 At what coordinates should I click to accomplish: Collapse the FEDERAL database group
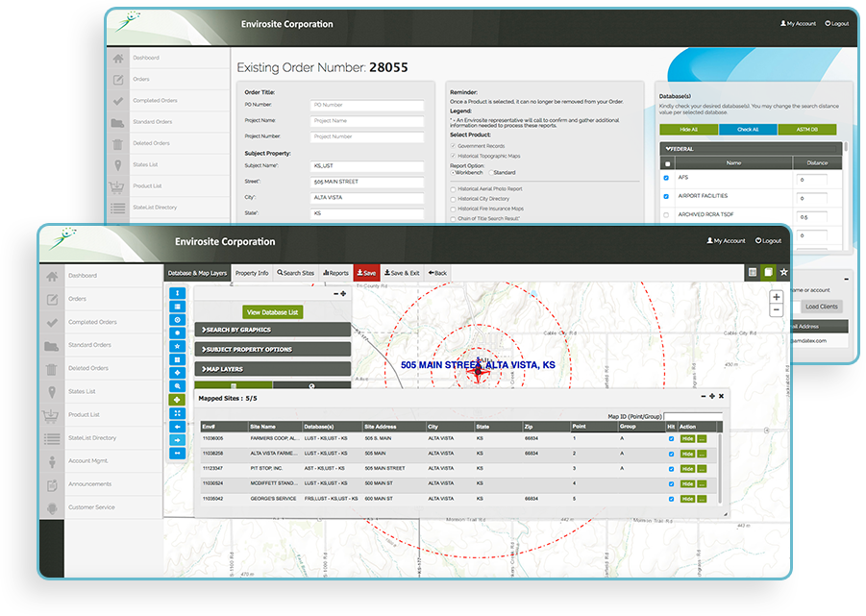tap(665, 149)
